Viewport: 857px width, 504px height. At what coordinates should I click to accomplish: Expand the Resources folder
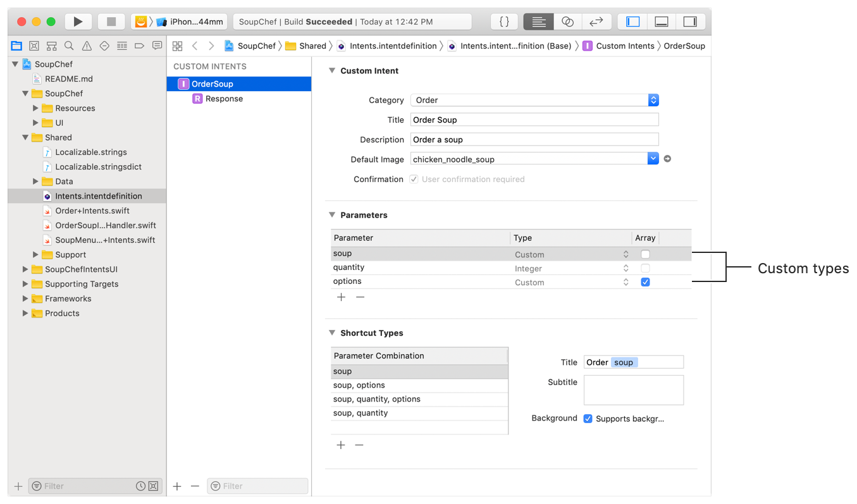[36, 108]
